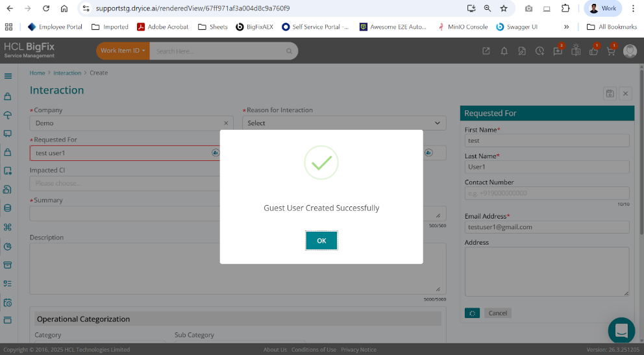Viewport: 644px width, 355px height.
Task: Open the user profile avatar
Action: 630,51
